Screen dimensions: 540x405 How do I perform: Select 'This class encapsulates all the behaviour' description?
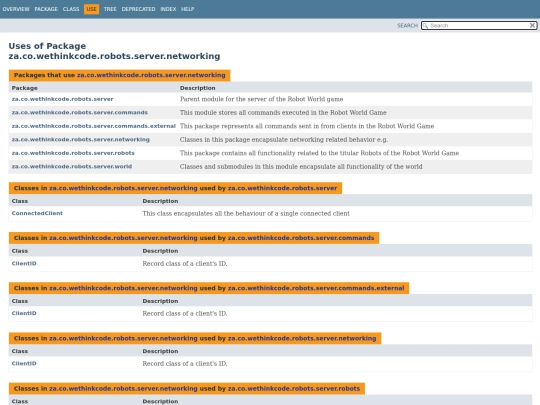pos(246,214)
